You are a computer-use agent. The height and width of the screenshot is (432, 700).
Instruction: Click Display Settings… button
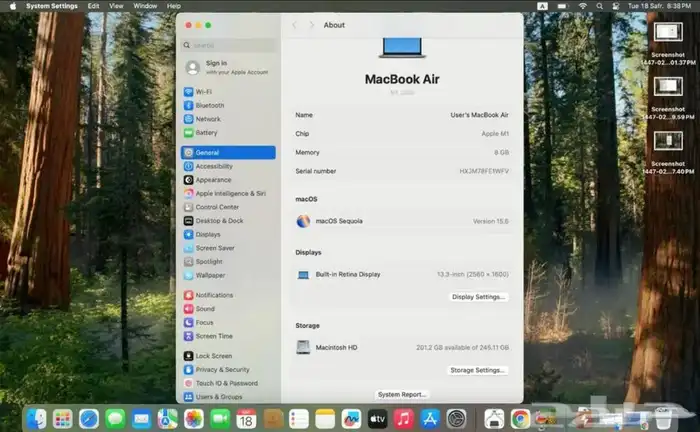[478, 297]
